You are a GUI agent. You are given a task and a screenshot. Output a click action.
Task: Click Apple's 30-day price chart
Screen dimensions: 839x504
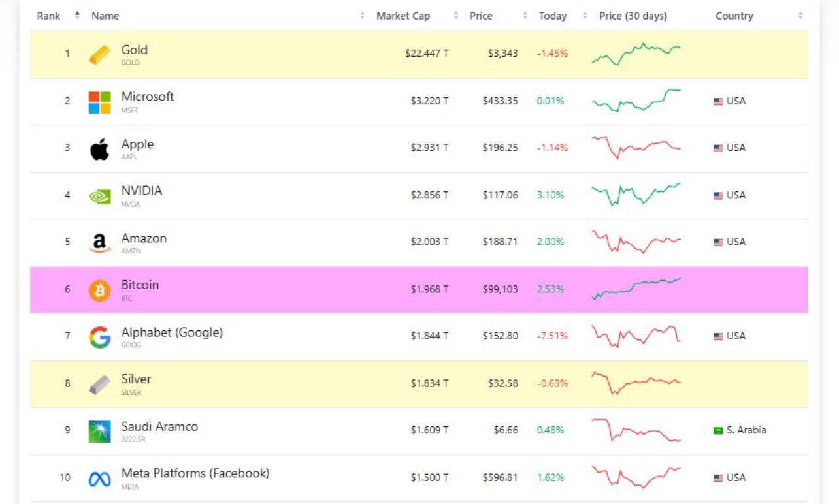pos(636,148)
